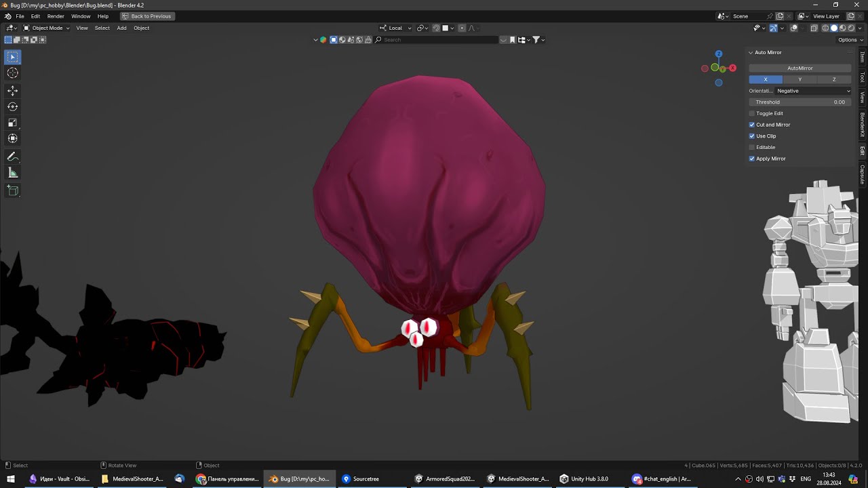Click the AutoMirror button
Viewport: 868px width, 488px height.
tap(800, 68)
